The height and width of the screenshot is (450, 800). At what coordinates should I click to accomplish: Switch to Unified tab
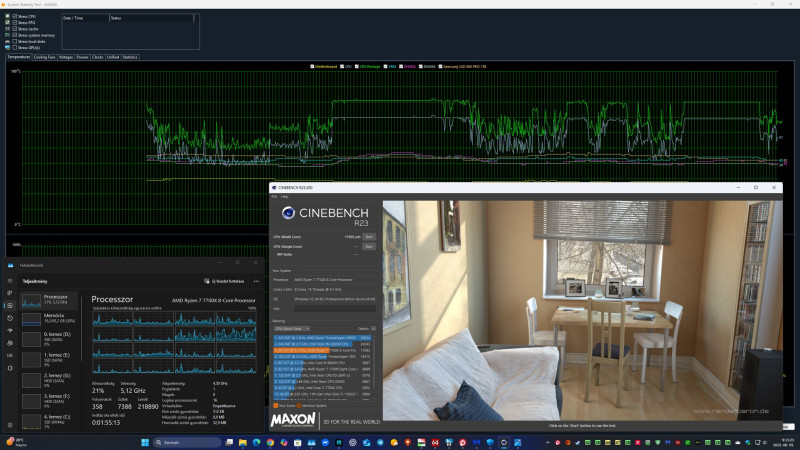[113, 57]
